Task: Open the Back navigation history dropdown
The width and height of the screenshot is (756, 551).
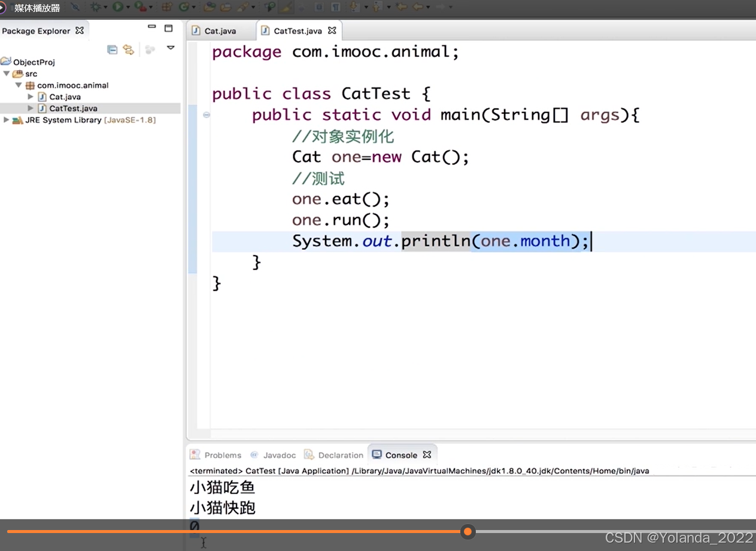Action: click(x=428, y=7)
